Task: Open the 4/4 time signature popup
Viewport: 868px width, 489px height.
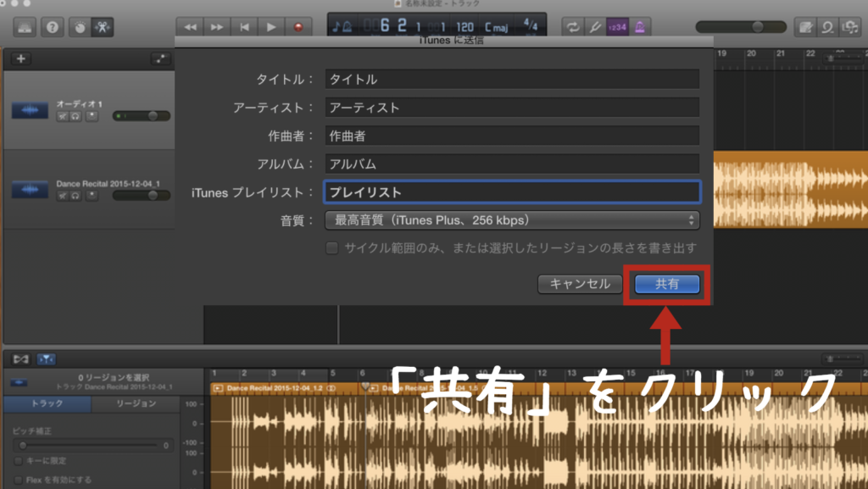Action: point(531,25)
